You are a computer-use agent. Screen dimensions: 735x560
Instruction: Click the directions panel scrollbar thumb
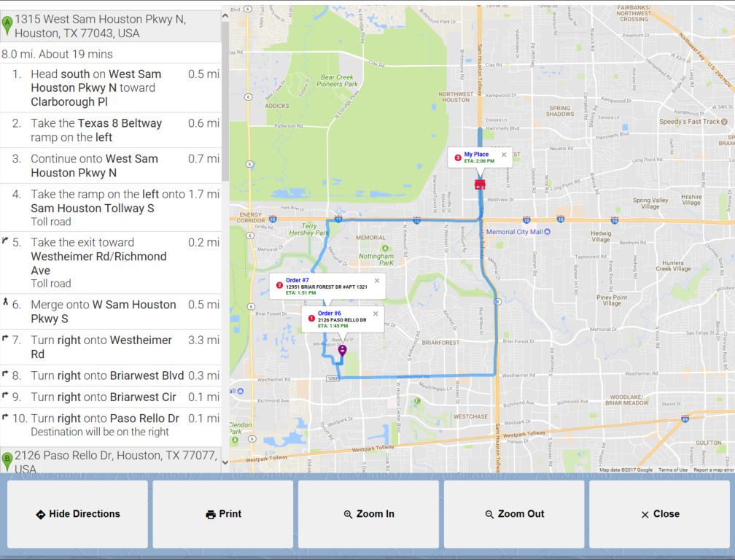225,102
